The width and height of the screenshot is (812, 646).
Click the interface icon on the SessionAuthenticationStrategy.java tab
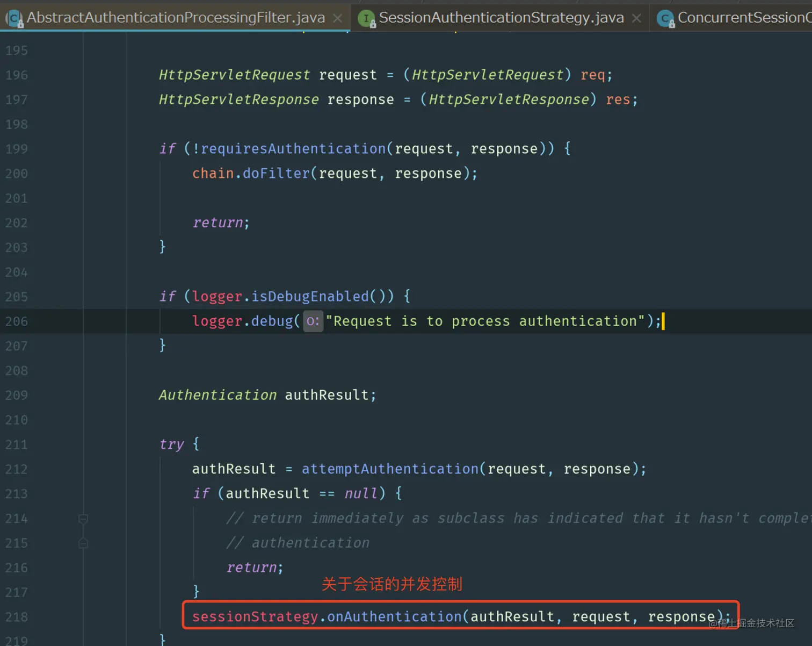pyautogui.click(x=367, y=19)
